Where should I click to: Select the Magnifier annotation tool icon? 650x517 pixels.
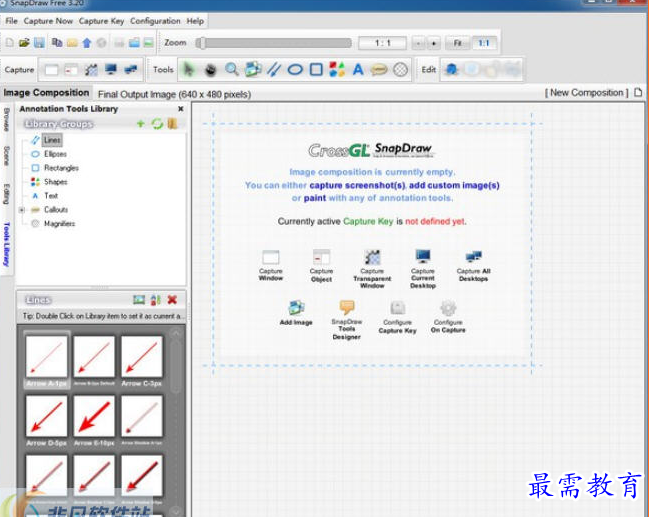pyautogui.click(x=400, y=70)
